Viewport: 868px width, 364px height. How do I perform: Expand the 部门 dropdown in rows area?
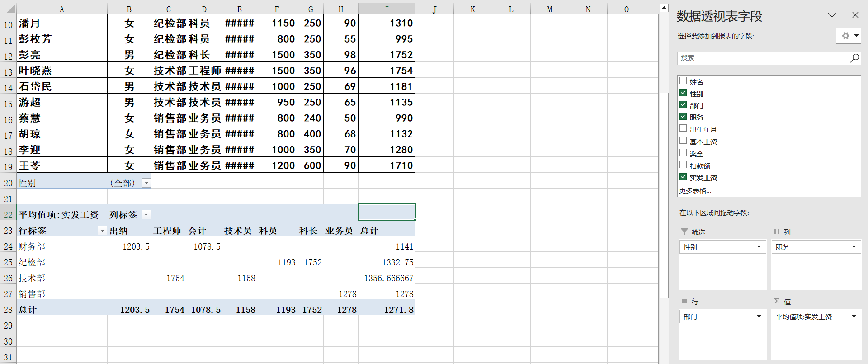(759, 317)
